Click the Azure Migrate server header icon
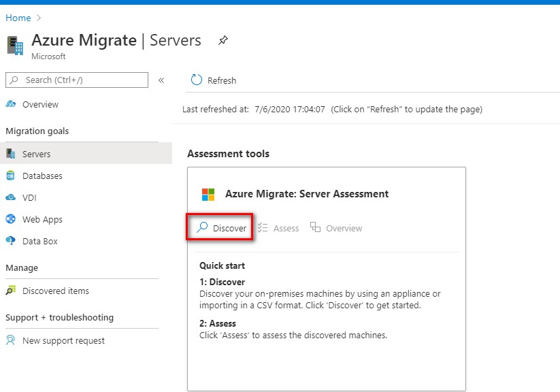This screenshot has width=560, height=392. click(15, 46)
